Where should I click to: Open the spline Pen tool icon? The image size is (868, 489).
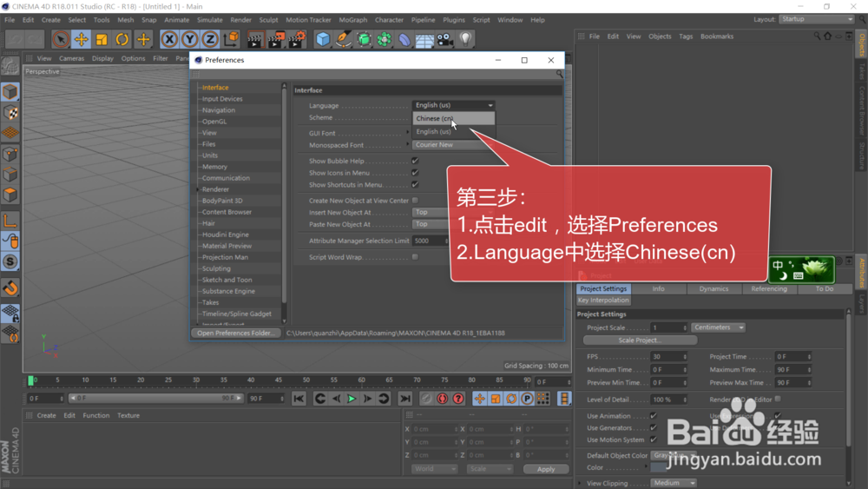(x=344, y=39)
